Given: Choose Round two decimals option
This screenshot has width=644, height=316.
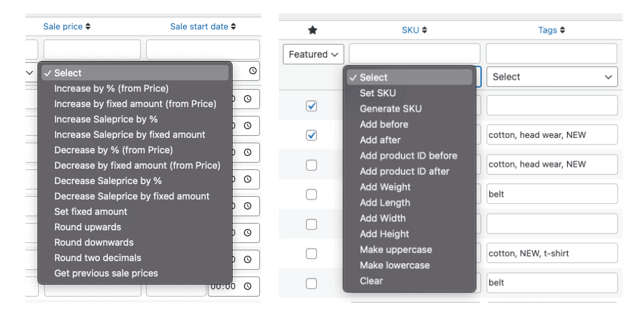Looking at the screenshot, I should point(98,258).
